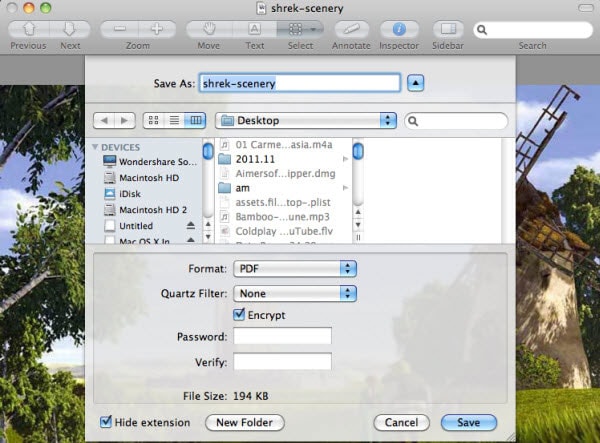
Task: Open the Quartz Filter dropdown
Action: 295,293
